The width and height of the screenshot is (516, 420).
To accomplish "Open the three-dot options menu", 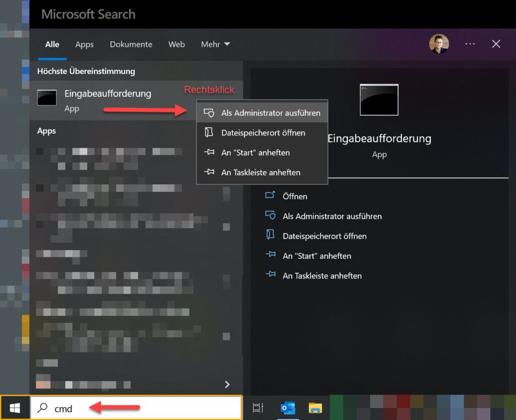I will [x=470, y=44].
